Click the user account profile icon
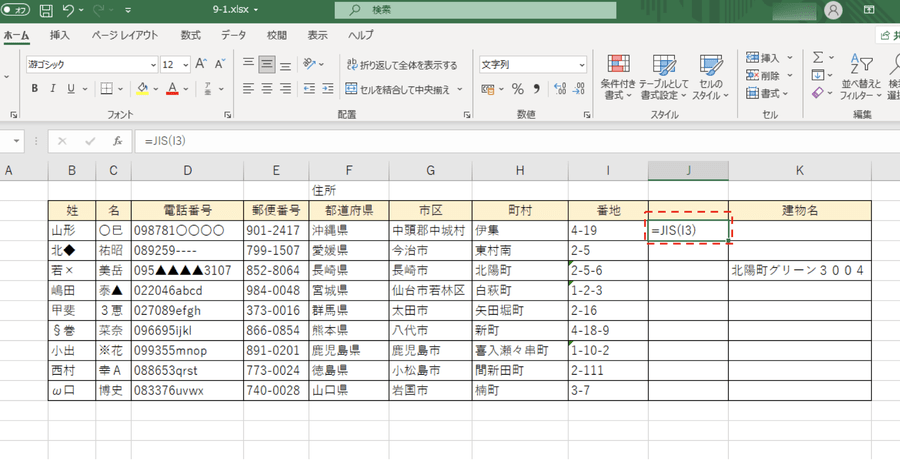 (832, 11)
